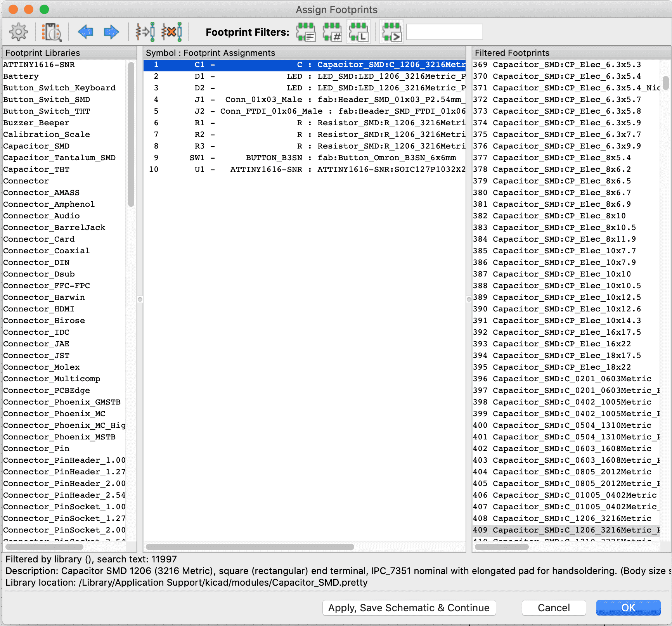
Task: Select footprint 408 C_1206_3216Metric
Action: [x=566, y=518]
